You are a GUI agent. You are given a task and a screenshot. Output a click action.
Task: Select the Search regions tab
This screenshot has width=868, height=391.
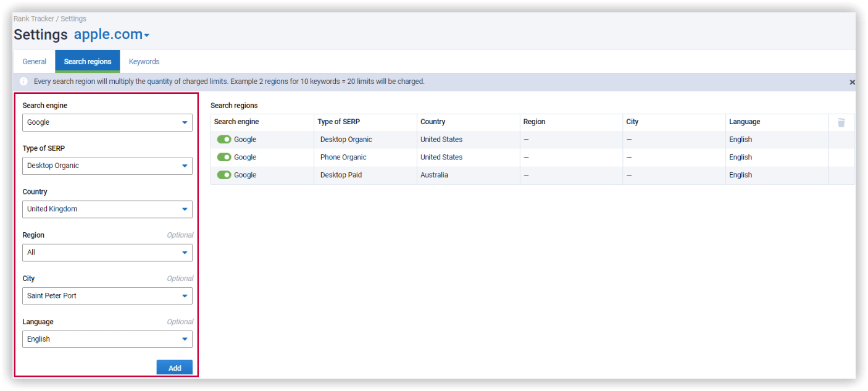[88, 62]
